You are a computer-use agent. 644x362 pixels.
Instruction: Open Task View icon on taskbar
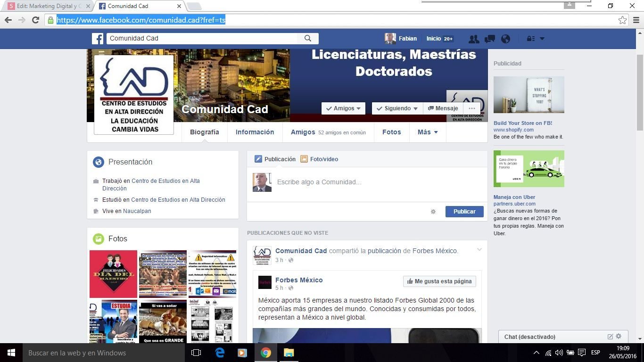[x=196, y=353]
